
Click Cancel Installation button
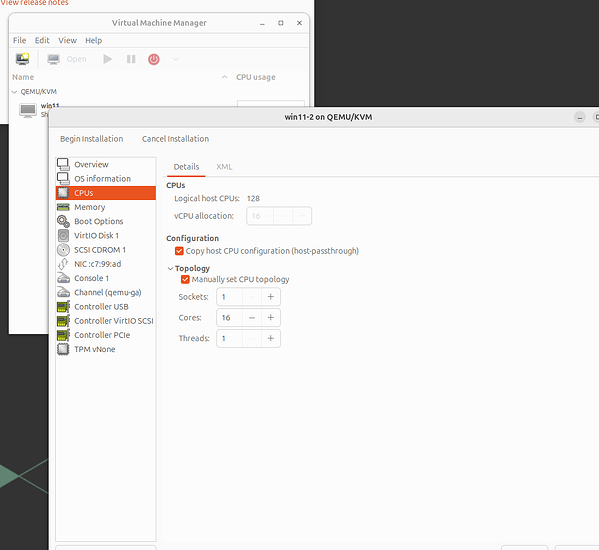[175, 139]
